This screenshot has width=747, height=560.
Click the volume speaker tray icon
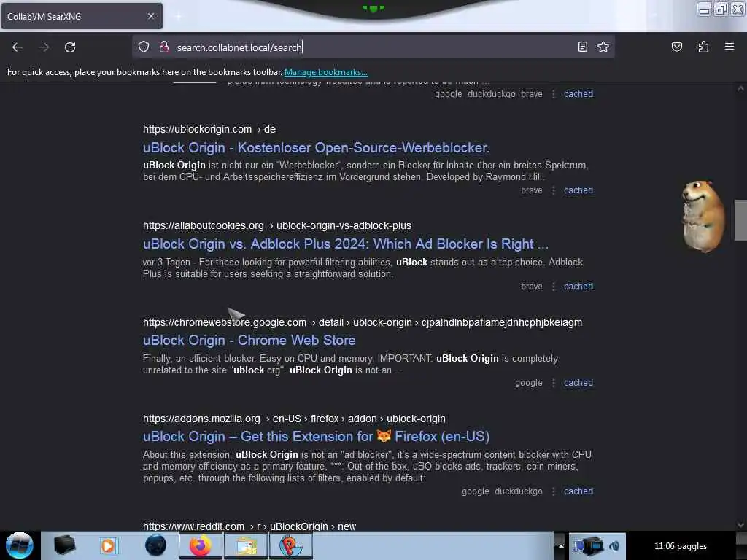click(614, 545)
